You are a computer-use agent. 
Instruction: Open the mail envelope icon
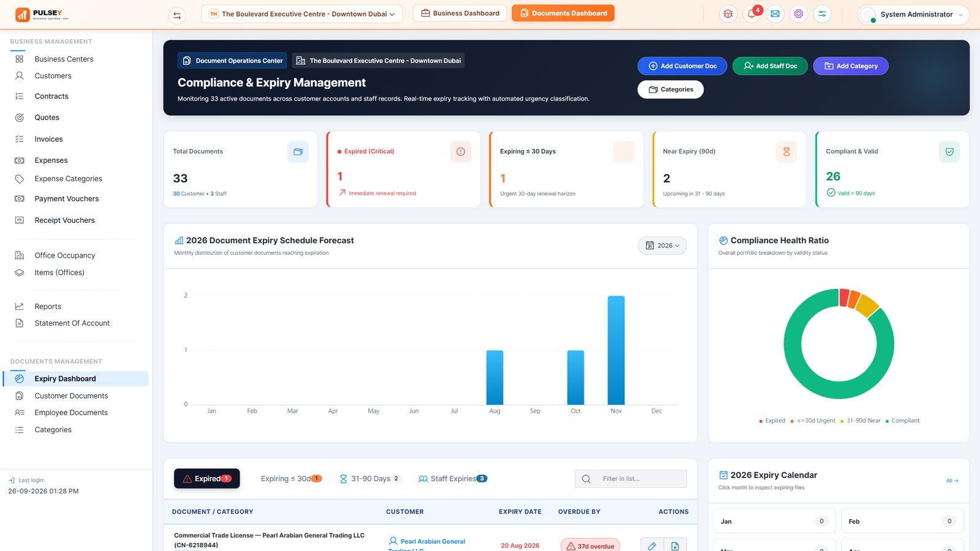(x=775, y=14)
